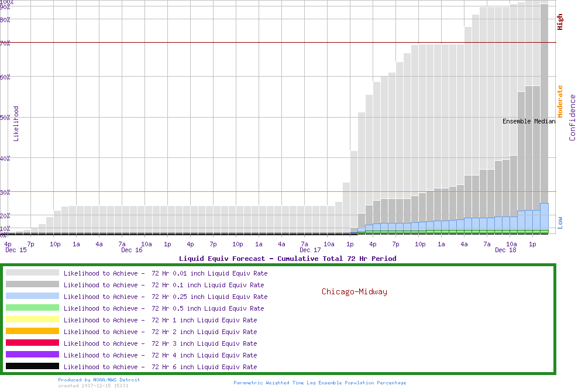The width and height of the screenshot is (585, 392).
Task: Click the light gray 0.01 inch legend swatch
Action: click(x=32, y=273)
